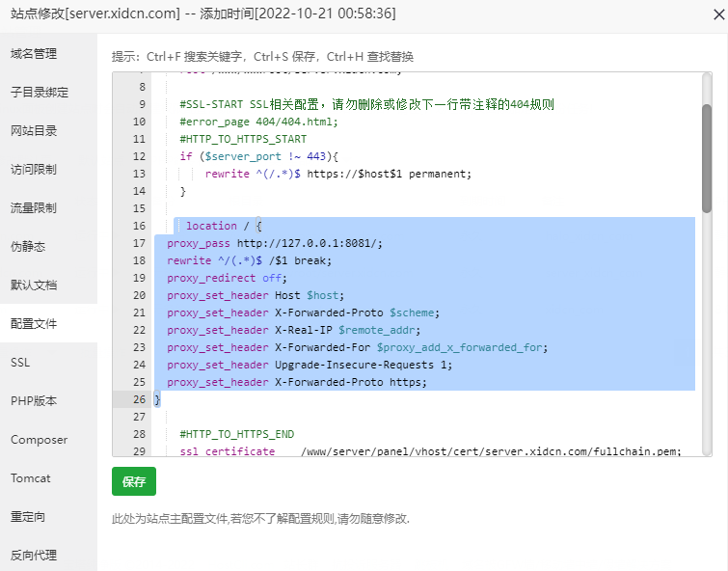Place cursor on the proxy_pass line
Image resolution: width=728 pixels, height=571 pixels.
click(x=274, y=243)
